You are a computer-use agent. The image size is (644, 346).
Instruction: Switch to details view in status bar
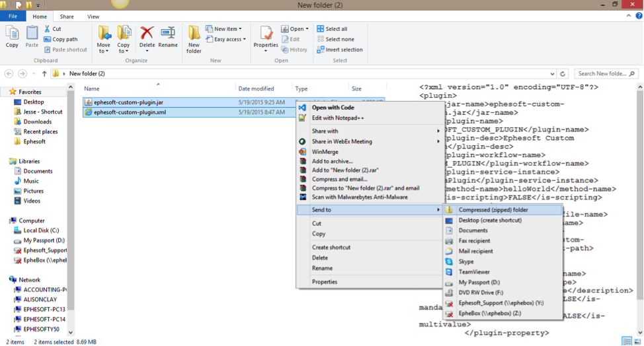tap(627, 341)
